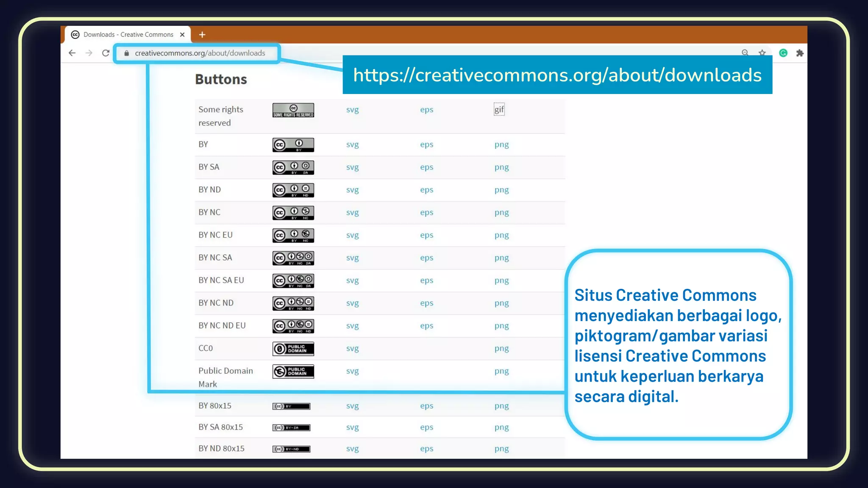Click the zoom magnifier icon in the address bar
Image resolution: width=868 pixels, height=488 pixels.
click(x=745, y=53)
